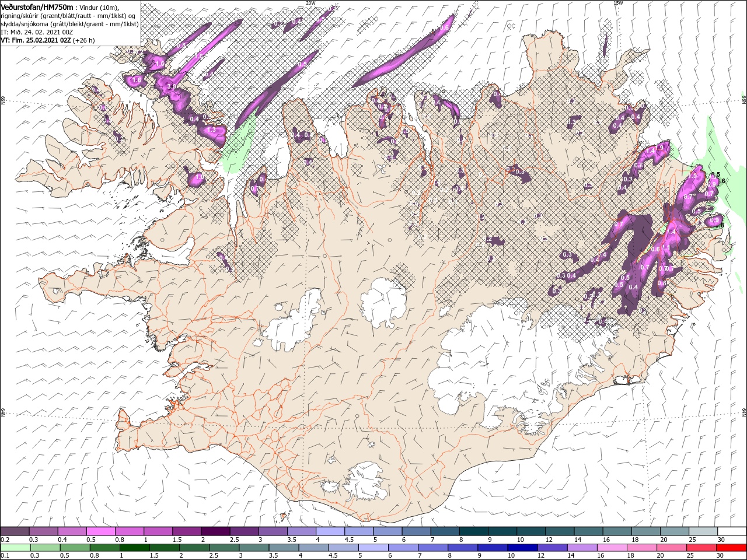Click the '(+26 h)' forecast offset text
Viewport: 747px width, 560px height.
tap(83, 40)
